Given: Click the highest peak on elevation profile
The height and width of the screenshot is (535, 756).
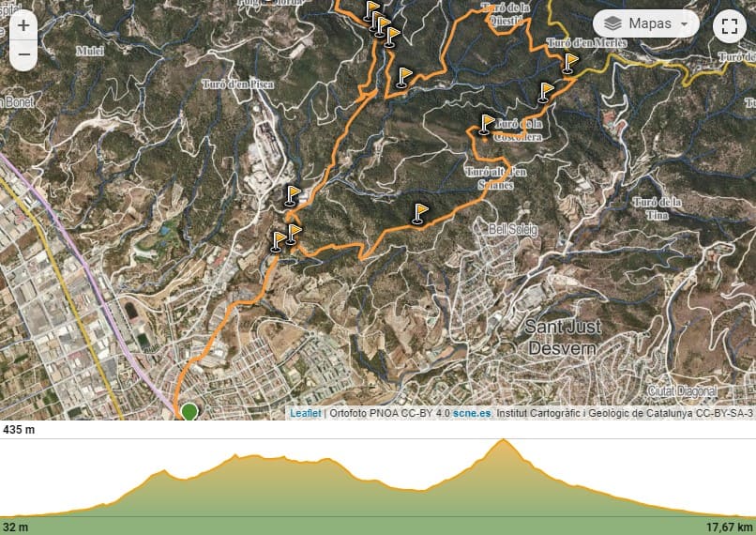Looking at the screenshot, I should pos(504,440).
